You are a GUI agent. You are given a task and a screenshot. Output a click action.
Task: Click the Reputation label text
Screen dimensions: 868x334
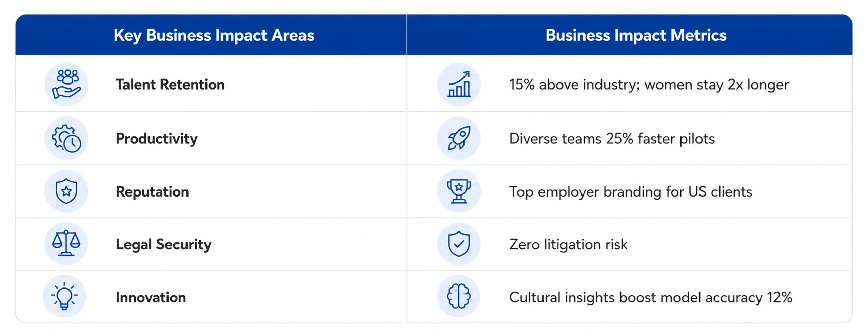(152, 192)
